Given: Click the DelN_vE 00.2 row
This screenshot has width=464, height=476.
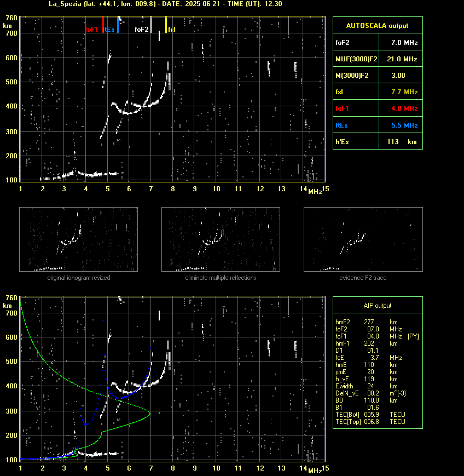Looking at the screenshot, I should 370,393.
